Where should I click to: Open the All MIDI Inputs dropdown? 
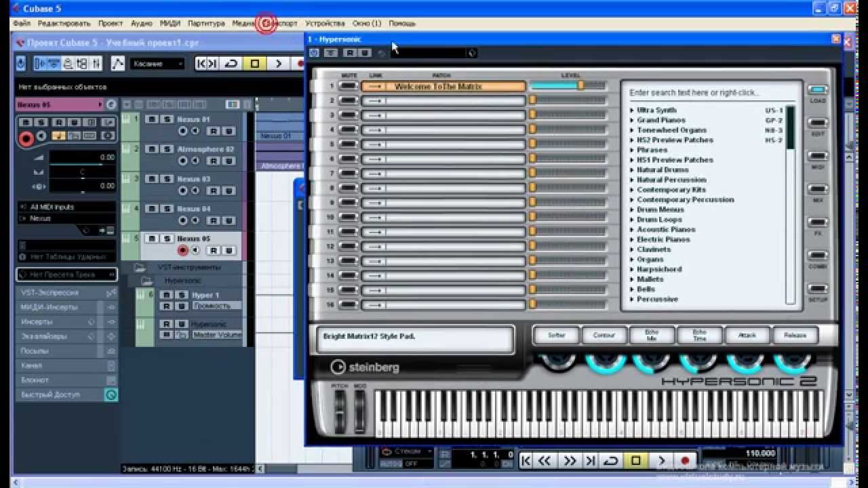click(67, 207)
